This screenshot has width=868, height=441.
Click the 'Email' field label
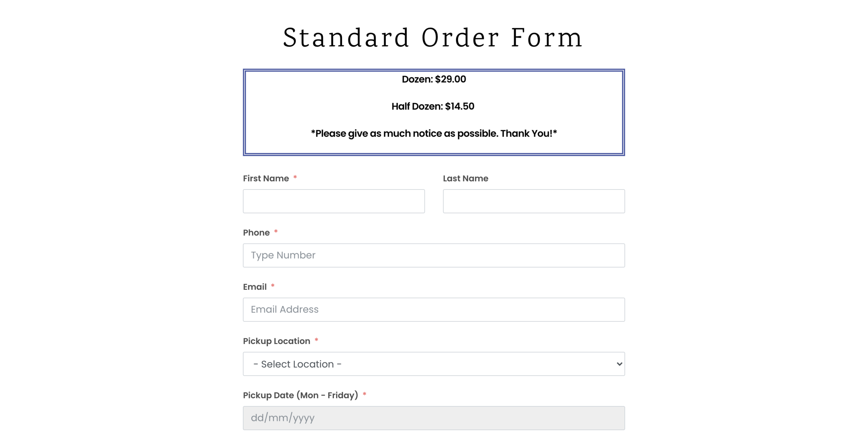(255, 287)
